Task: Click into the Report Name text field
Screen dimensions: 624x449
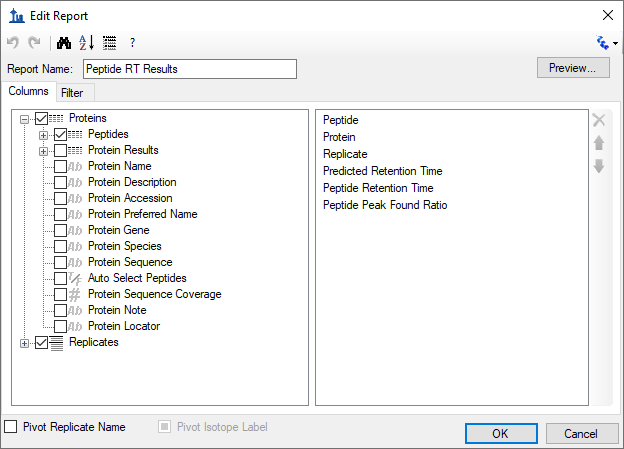Action: [190, 69]
